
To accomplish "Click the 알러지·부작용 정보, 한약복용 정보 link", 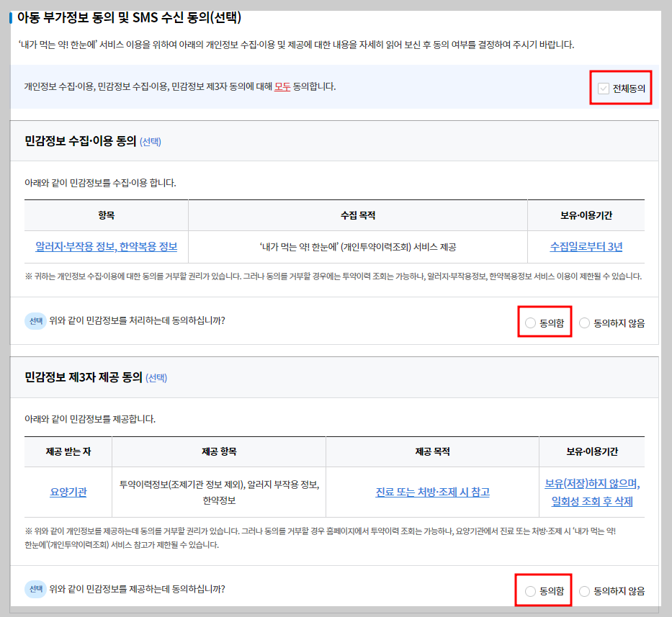I will click(x=107, y=247).
